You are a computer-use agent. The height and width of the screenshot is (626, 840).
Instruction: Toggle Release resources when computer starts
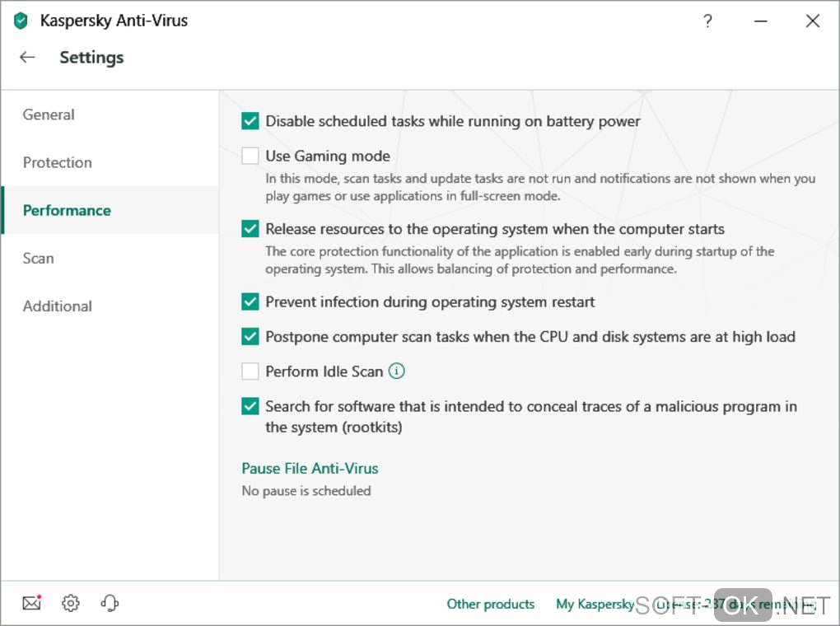(x=250, y=229)
